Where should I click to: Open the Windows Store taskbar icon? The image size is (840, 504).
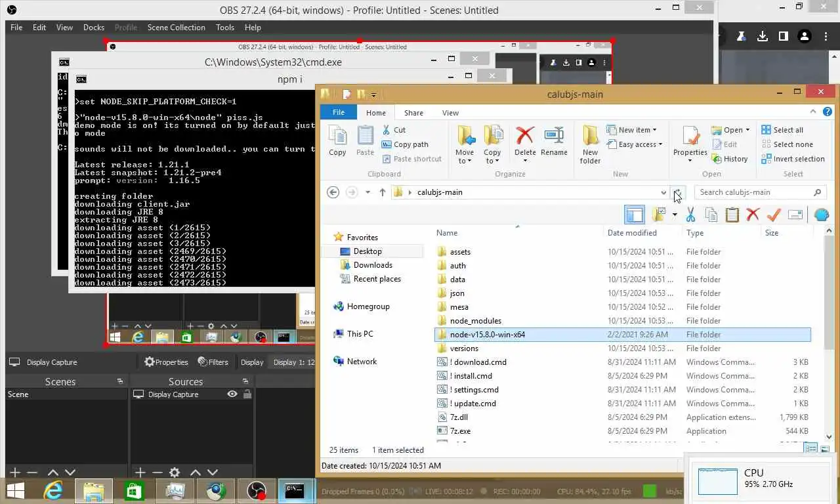(x=134, y=490)
